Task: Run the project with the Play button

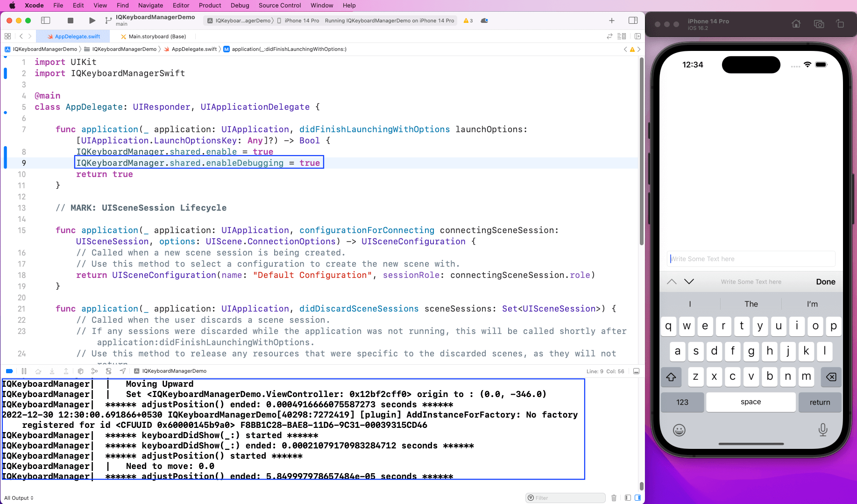Action: point(92,21)
